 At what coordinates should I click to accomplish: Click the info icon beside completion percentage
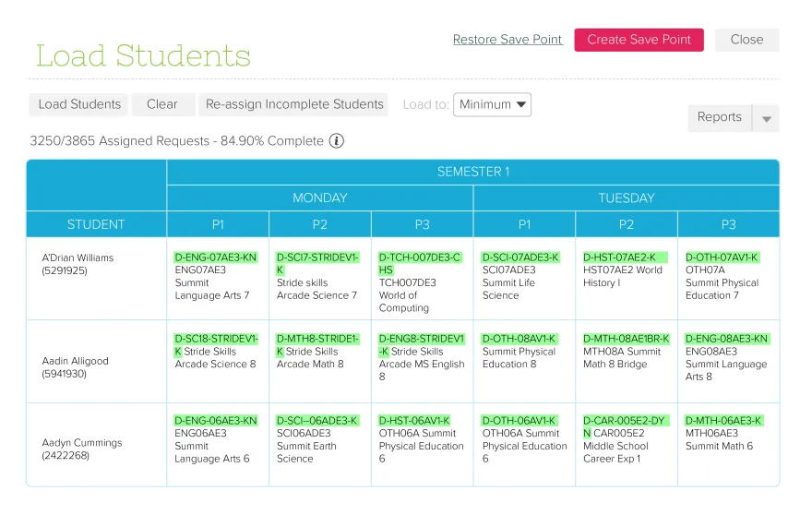(337, 141)
